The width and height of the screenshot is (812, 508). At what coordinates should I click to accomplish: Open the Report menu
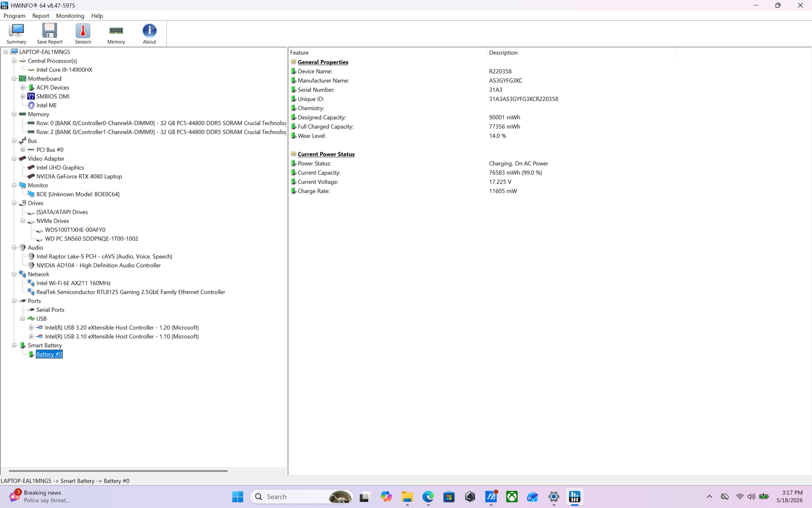[x=41, y=16]
